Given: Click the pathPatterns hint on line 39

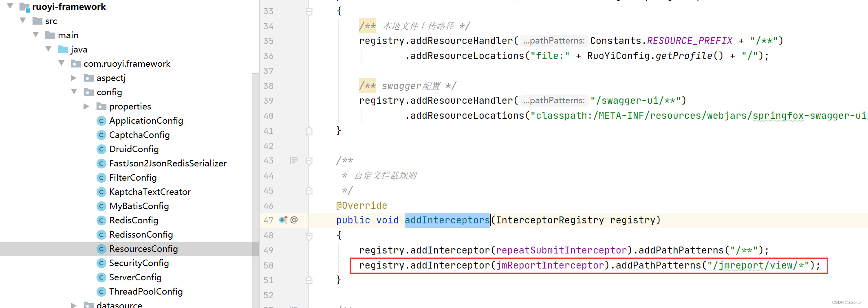Looking at the screenshot, I should coord(554,100).
